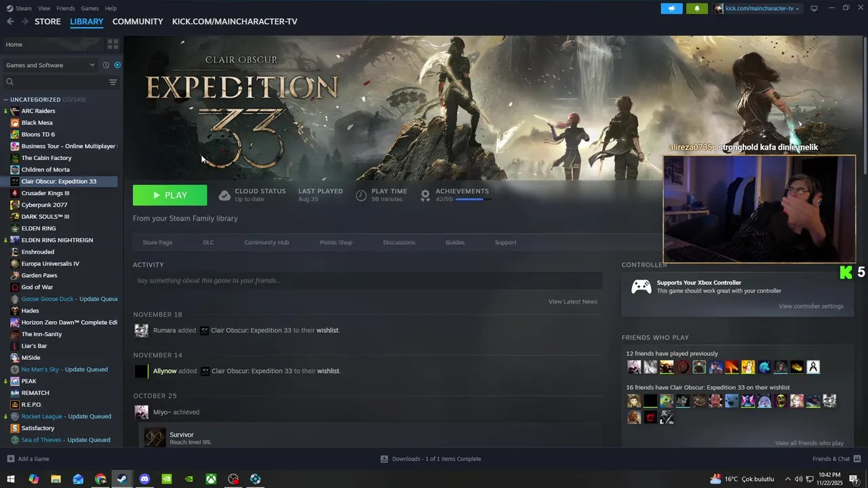The height and width of the screenshot is (488, 868).
Task: Go forward with the forward arrow
Action: pyautogui.click(x=24, y=22)
